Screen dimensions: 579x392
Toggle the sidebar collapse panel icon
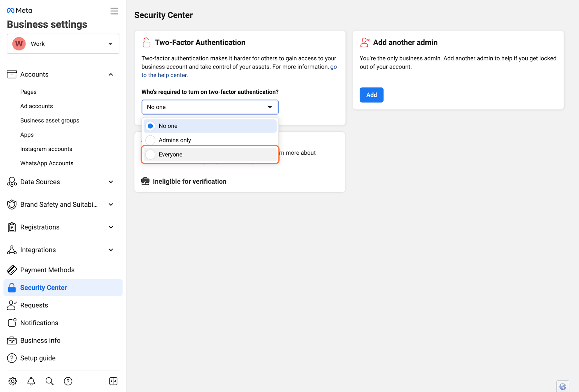coord(113,381)
